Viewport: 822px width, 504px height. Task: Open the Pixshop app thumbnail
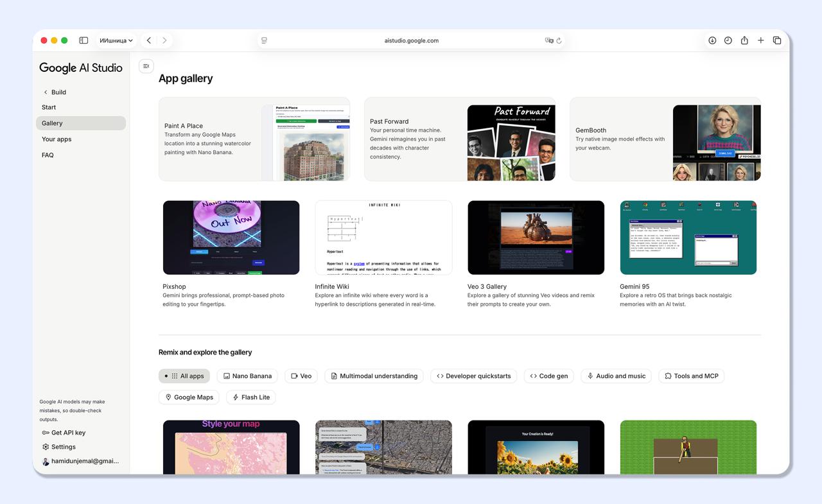(231, 238)
